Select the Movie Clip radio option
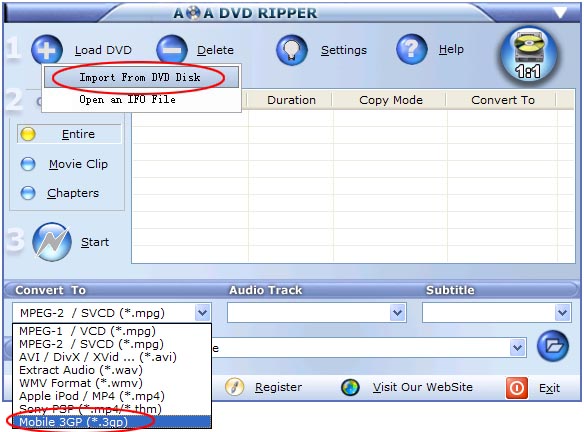The height and width of the screenshot is (432, 584). pyautogui.click(x=28, y=164)
